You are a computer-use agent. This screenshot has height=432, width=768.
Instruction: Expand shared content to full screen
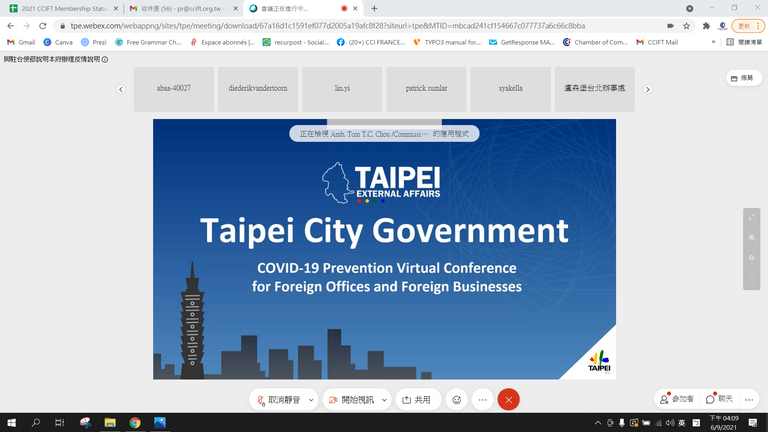point(751,216)
